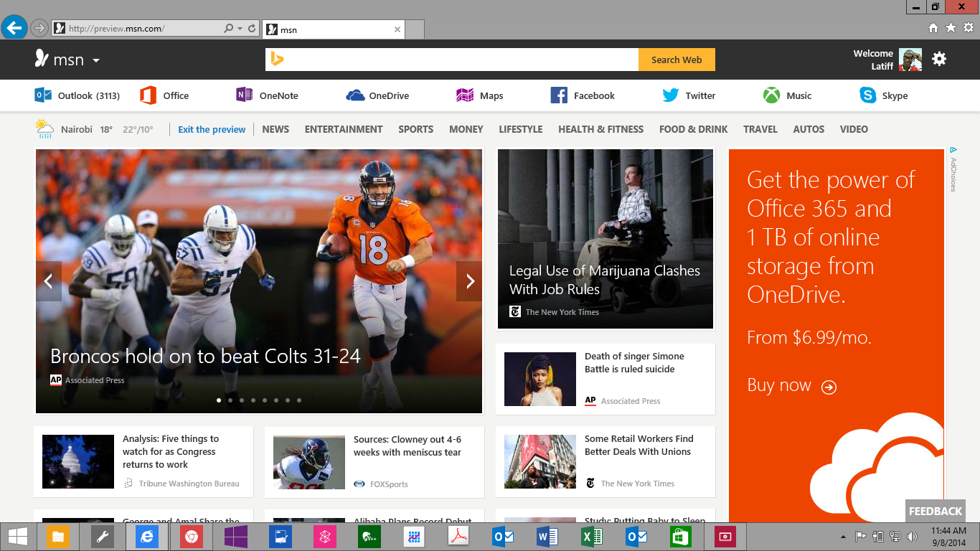
Task: Open Outlook (3113) mail link
Action: point(77,95)
